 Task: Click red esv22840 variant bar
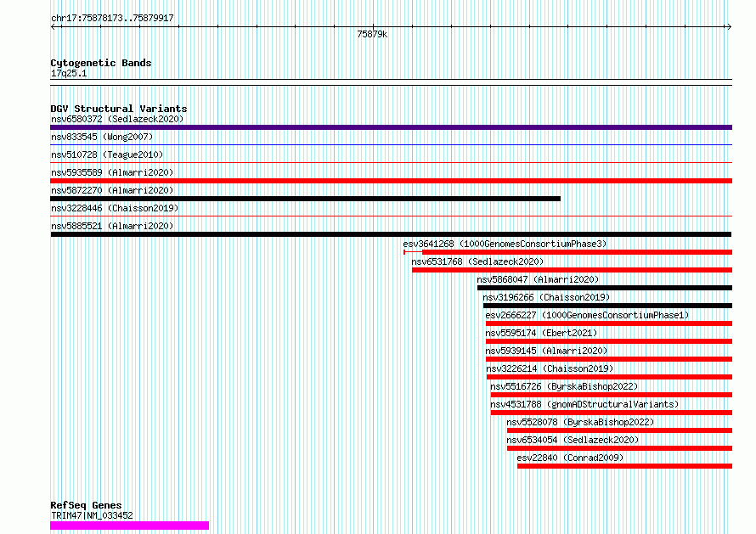tap(625, 466)
